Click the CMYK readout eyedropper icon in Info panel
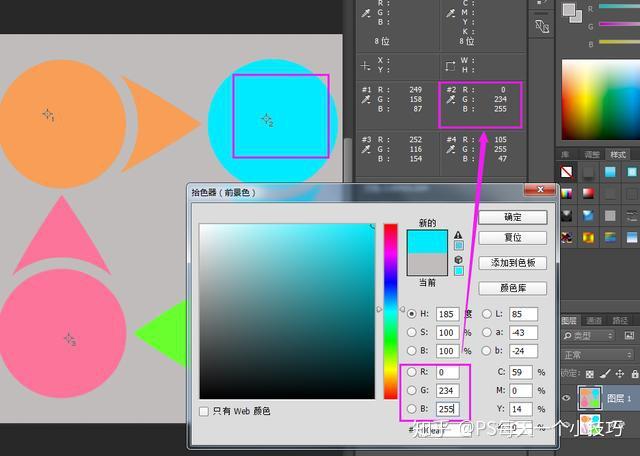 [450, 13]
